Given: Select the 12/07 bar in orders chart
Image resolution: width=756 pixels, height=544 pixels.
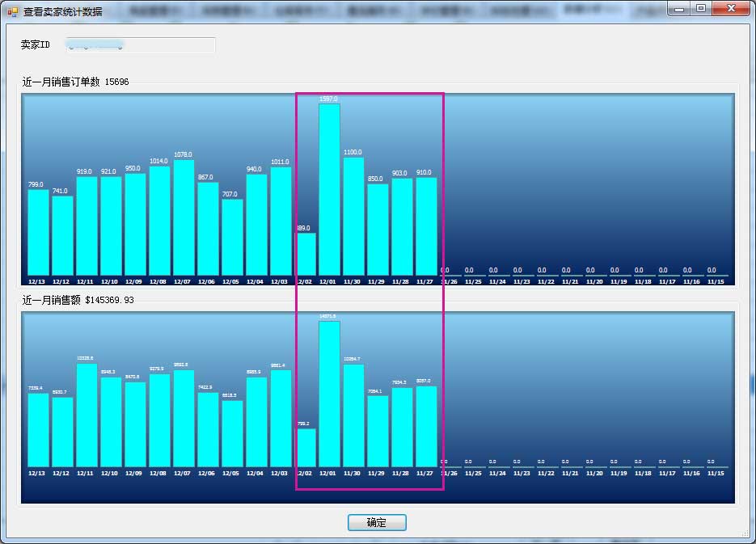Looking at the screenshot, I should tap(184, 217).
